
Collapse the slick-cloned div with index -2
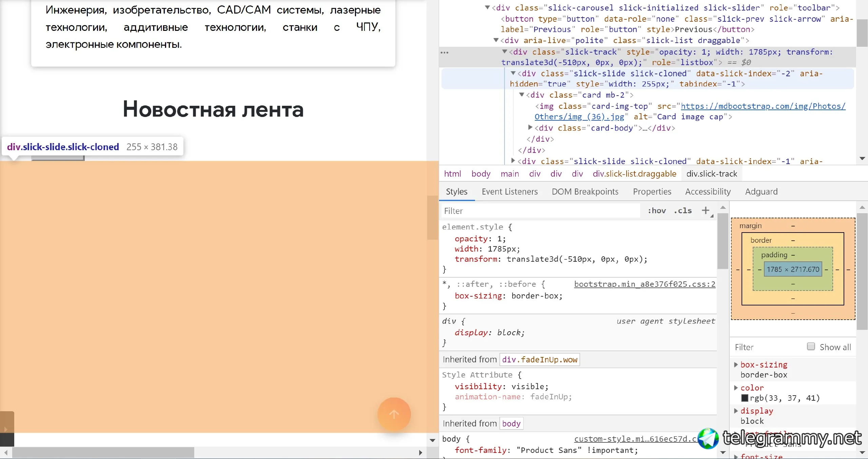(513, 73)
